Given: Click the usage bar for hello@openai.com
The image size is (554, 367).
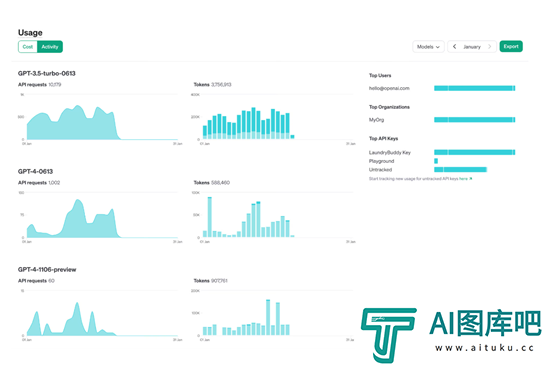Looking at the screenshot, I should [475, 88].
